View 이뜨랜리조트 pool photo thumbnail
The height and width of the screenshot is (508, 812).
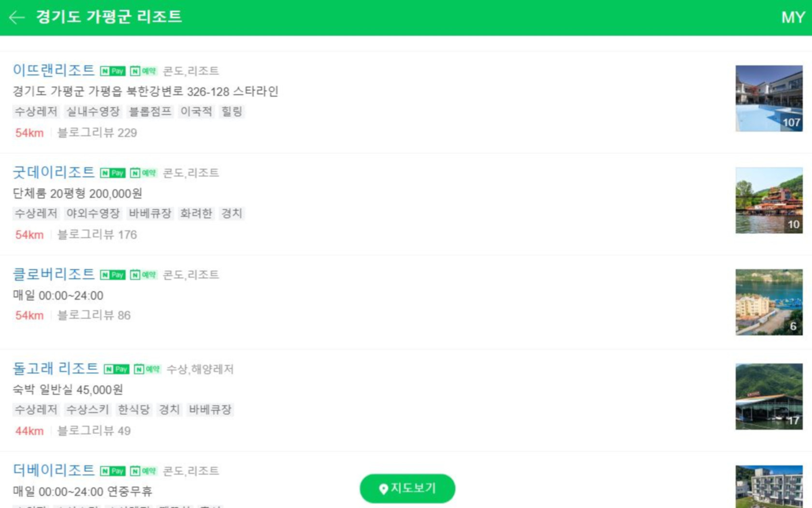coord(769,98)
